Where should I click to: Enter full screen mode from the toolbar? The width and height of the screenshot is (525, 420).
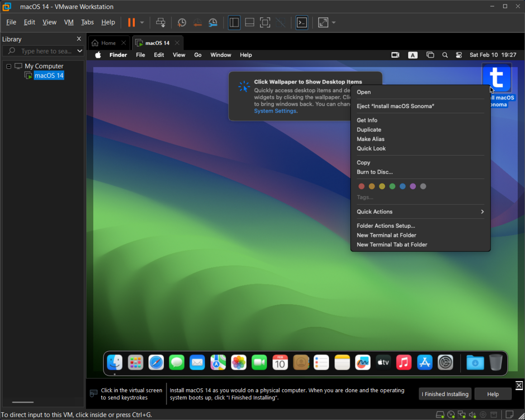tap(265, 23)
